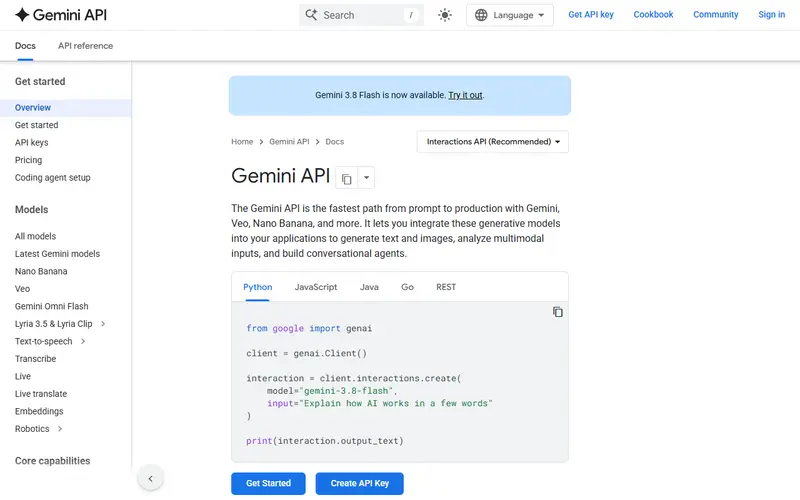Open Live in the sidebar

(23, 377)
